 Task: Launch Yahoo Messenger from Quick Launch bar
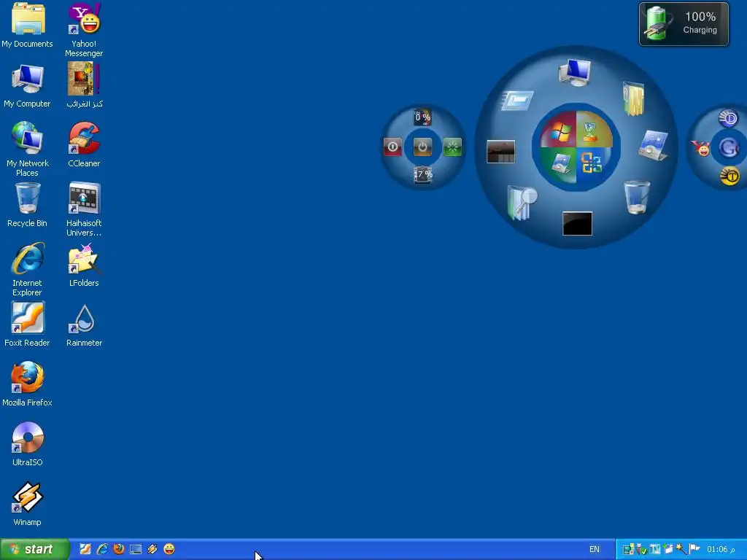pyautogui.click(x=169, y=549)
